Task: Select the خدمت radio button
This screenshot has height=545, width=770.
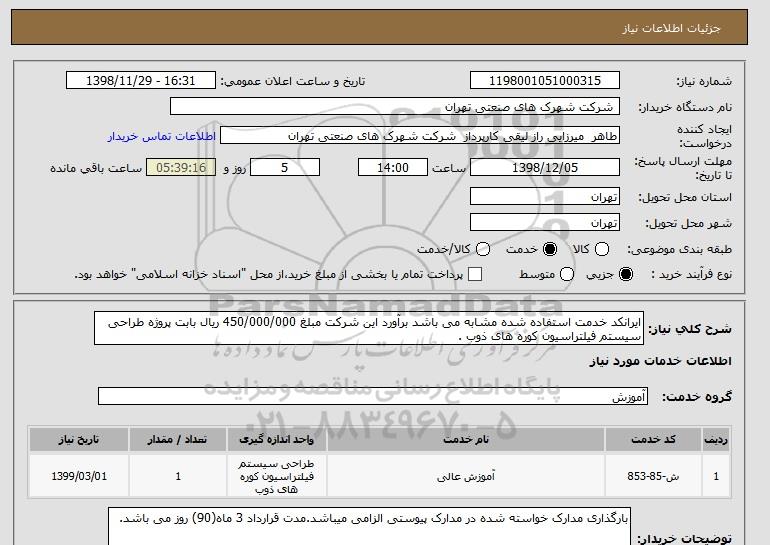Action: point(550,249)
